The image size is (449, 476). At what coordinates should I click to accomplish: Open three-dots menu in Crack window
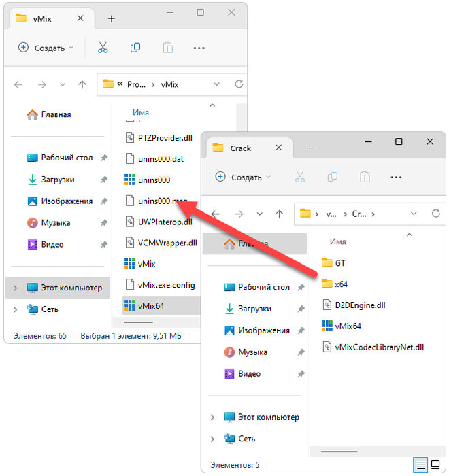coord(396,177)
